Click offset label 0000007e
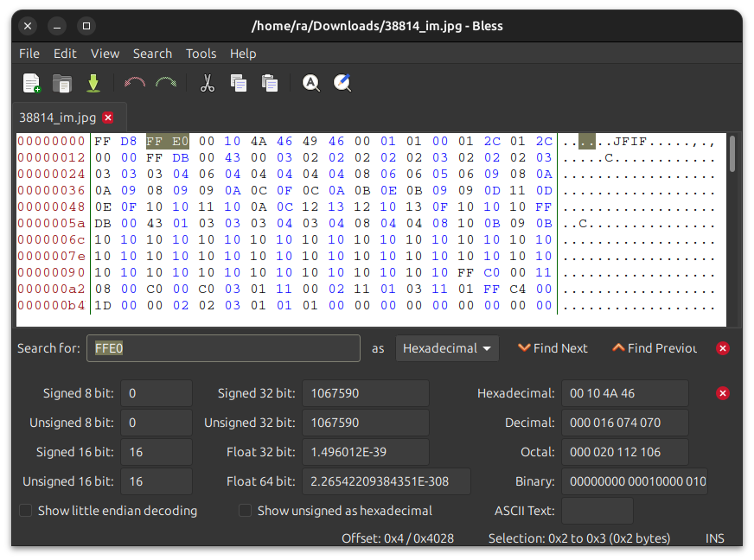This screenshot has width=754, height=560. 52,256
